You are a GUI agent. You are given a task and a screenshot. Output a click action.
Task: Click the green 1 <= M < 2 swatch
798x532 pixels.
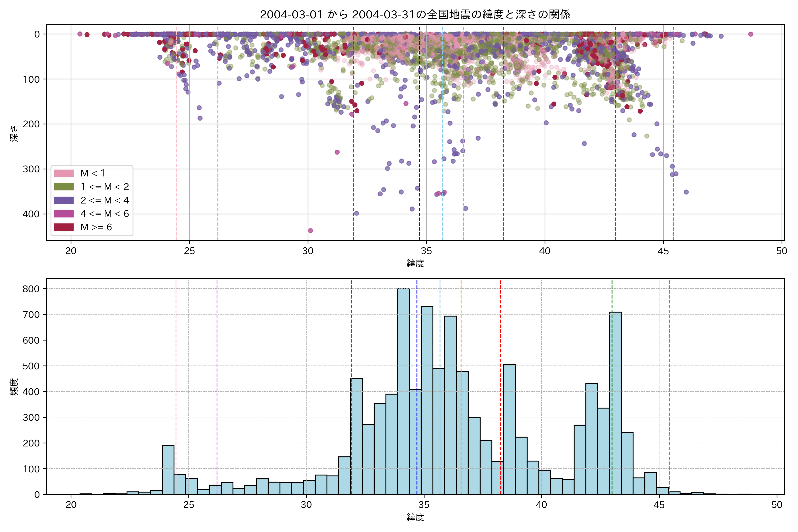64,187
